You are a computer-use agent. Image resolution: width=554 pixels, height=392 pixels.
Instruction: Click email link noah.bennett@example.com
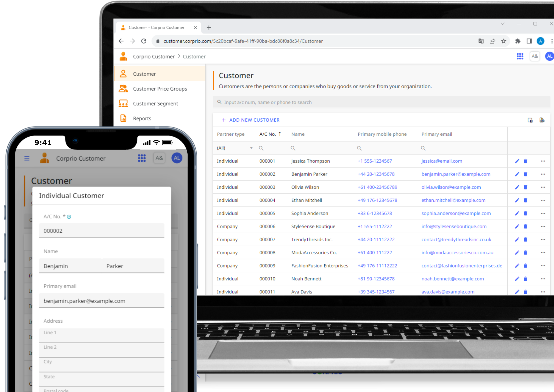click(x=453, y=279)
